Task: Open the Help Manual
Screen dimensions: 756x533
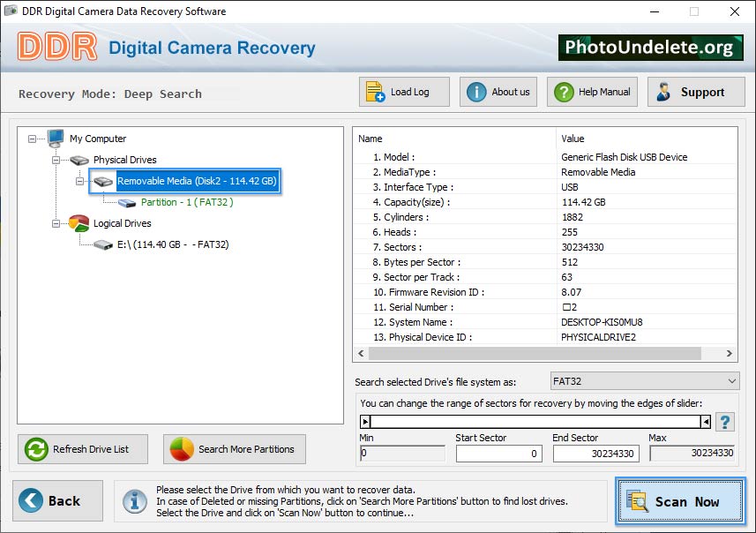Action: tap(592, 92)
